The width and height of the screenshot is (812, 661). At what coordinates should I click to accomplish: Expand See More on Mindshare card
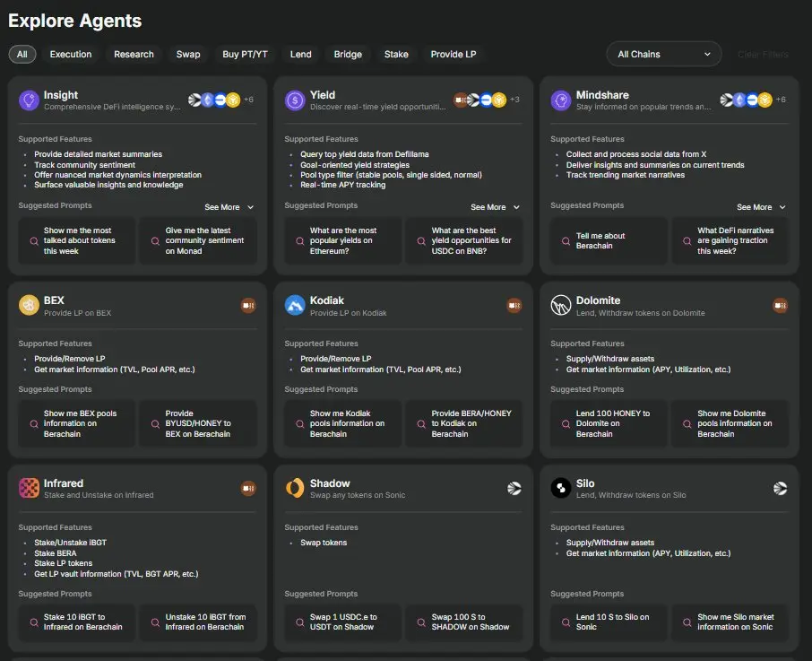pyautogui.click(x=761, y=207)
